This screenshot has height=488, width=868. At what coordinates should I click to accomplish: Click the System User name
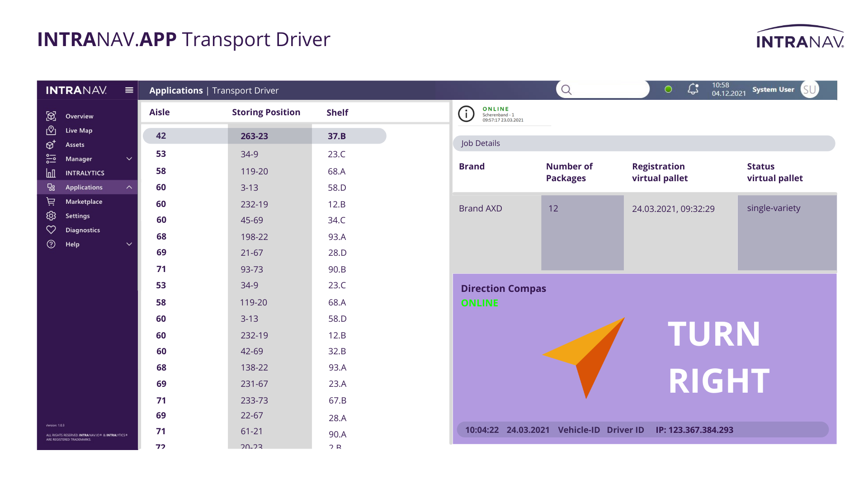click(x=773, y=89)
